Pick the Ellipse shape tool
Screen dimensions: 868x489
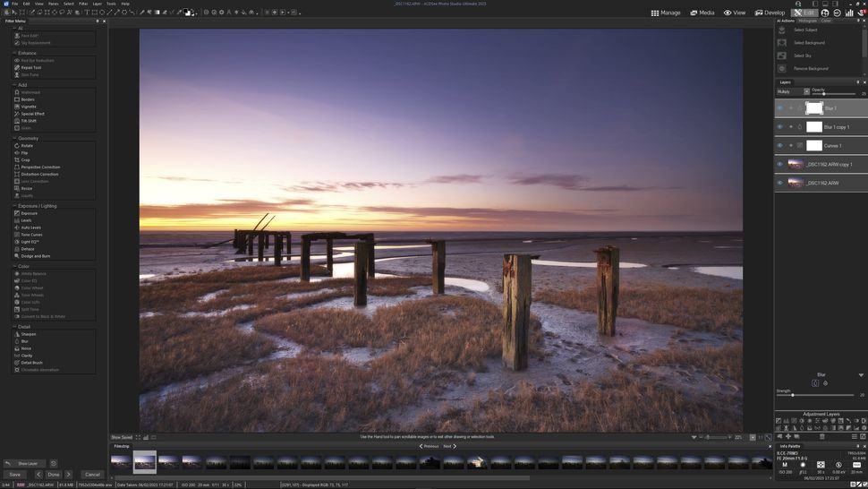(102, 13)
